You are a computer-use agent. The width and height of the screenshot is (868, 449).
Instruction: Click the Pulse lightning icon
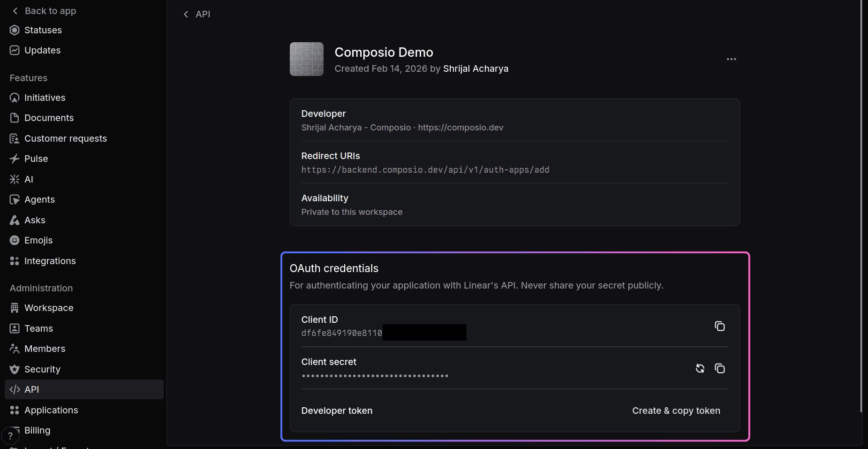[15, 159]
